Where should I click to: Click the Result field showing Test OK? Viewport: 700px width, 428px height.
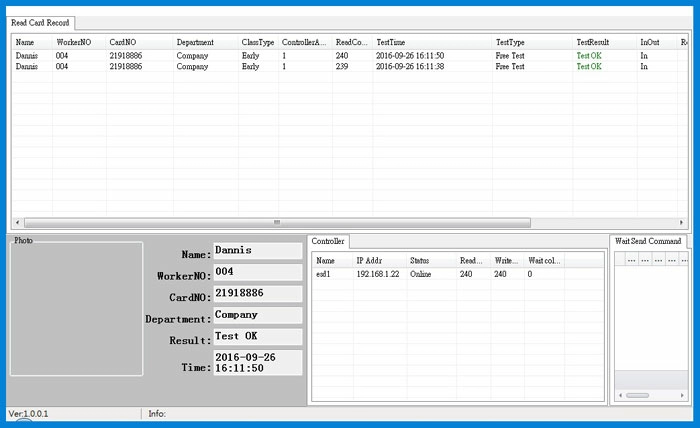257,337
